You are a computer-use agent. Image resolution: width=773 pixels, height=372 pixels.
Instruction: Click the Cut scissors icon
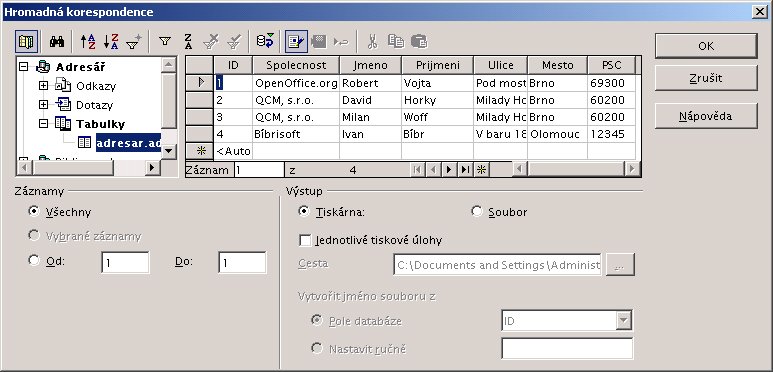(x=372, y=41)
